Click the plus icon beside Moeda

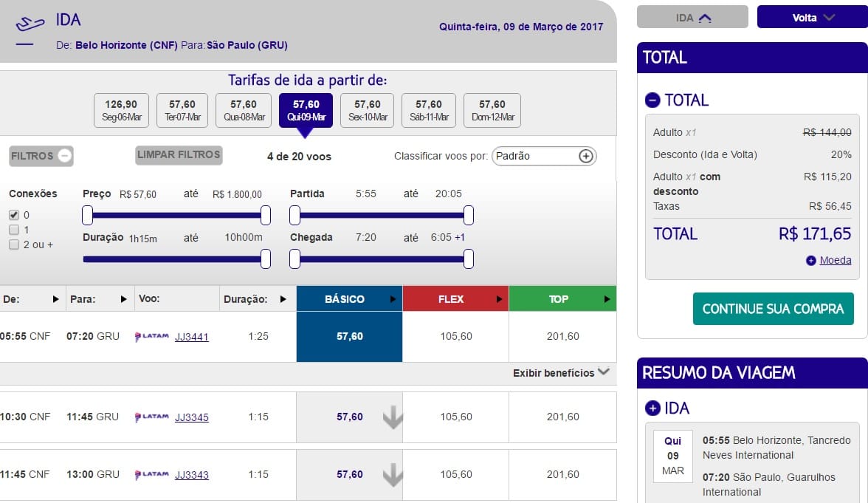(811, 261)
